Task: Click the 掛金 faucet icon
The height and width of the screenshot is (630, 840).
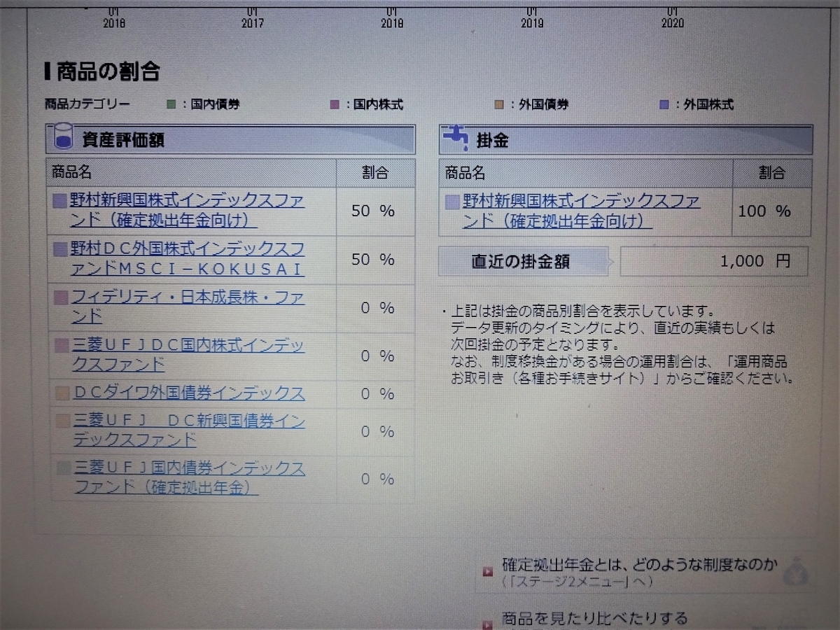Action: click(x=456, y=139)
